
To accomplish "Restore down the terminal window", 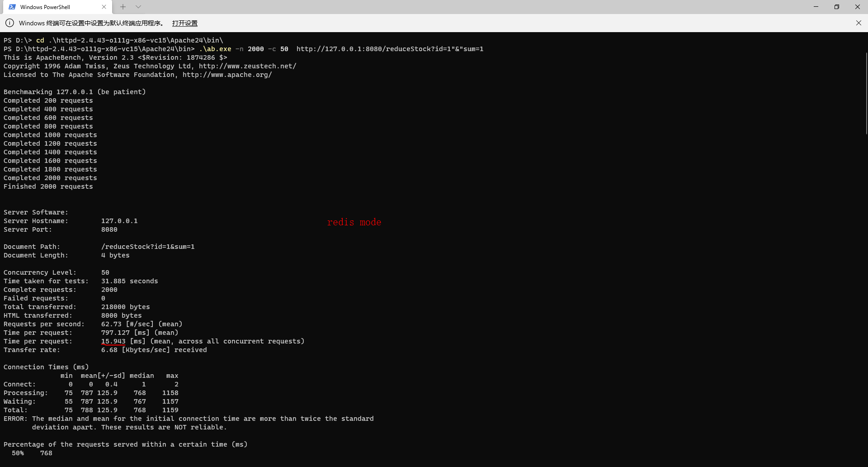I will click(837, 7).
